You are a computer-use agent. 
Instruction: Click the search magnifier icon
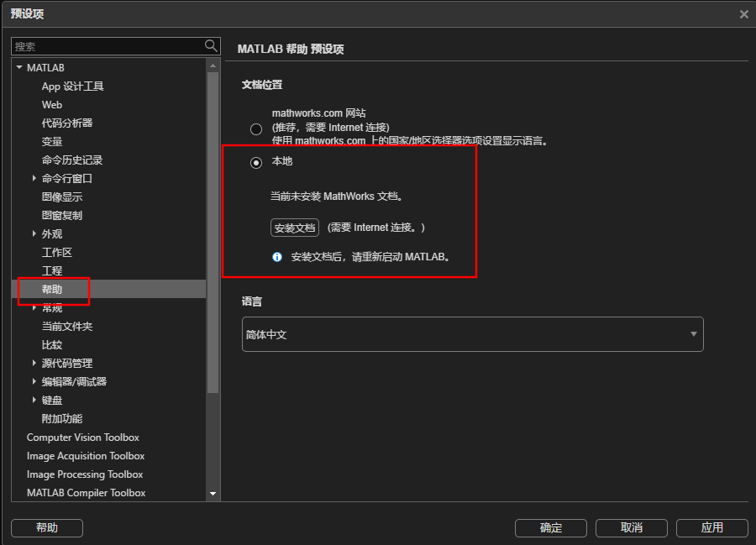tap(211, 46)
